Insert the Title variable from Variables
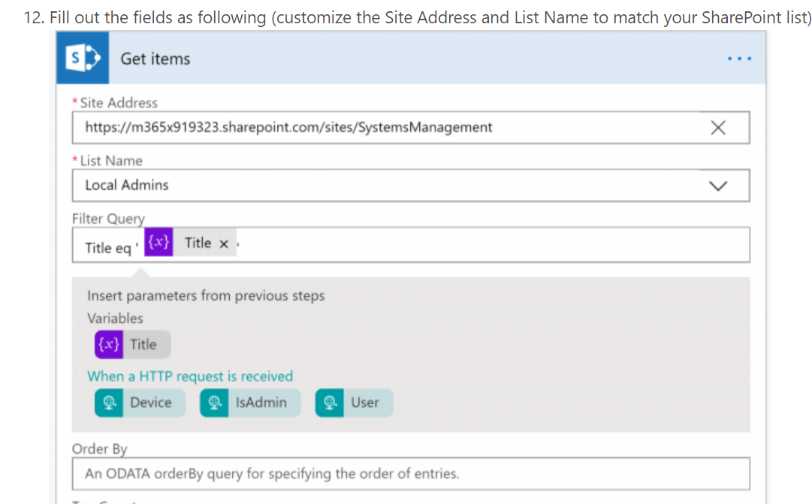Screen dimensions: 812x504 click(x=132, y=345)
